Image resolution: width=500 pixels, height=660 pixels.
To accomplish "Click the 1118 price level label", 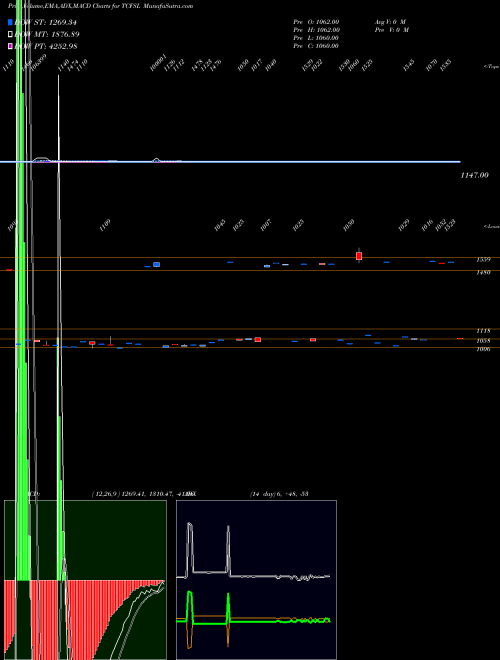I will point(483,331).
